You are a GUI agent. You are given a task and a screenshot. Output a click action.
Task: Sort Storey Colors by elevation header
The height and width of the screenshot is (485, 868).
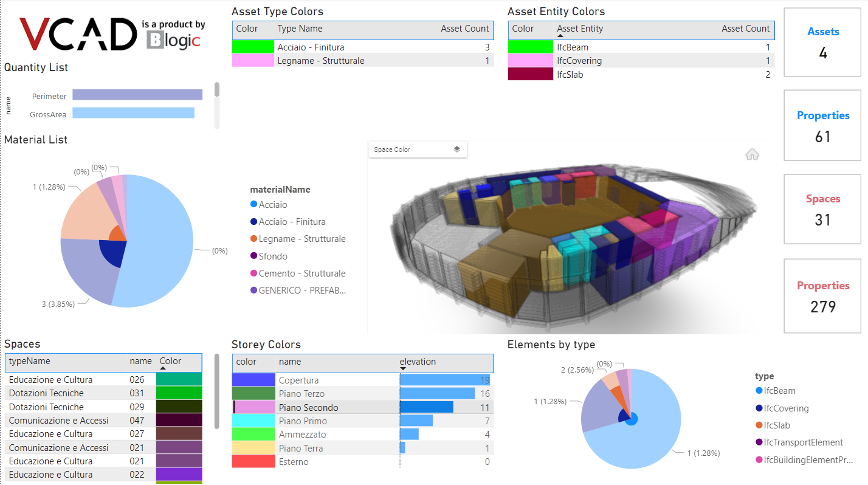418,362
